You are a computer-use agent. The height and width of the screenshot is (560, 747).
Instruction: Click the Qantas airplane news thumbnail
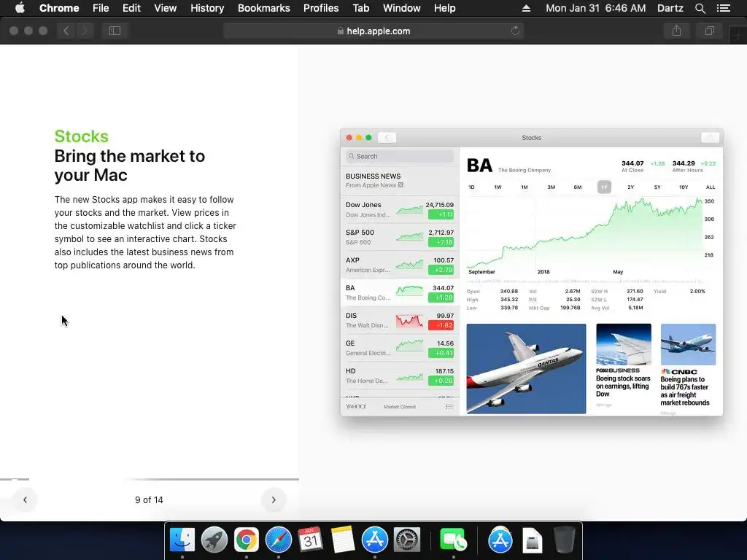pyautogui.click(x=526, y=368)
